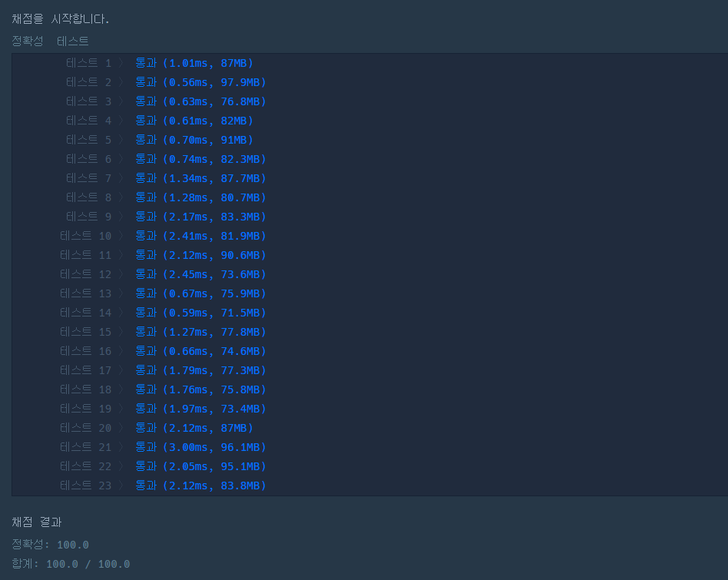Click the '테스트 2' row label

click(88, 82)
